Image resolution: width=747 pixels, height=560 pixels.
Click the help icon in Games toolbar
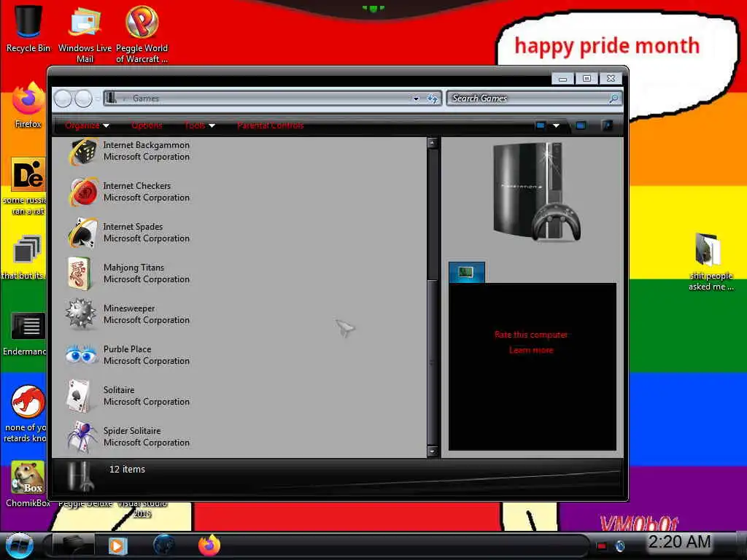coord(608,125)
